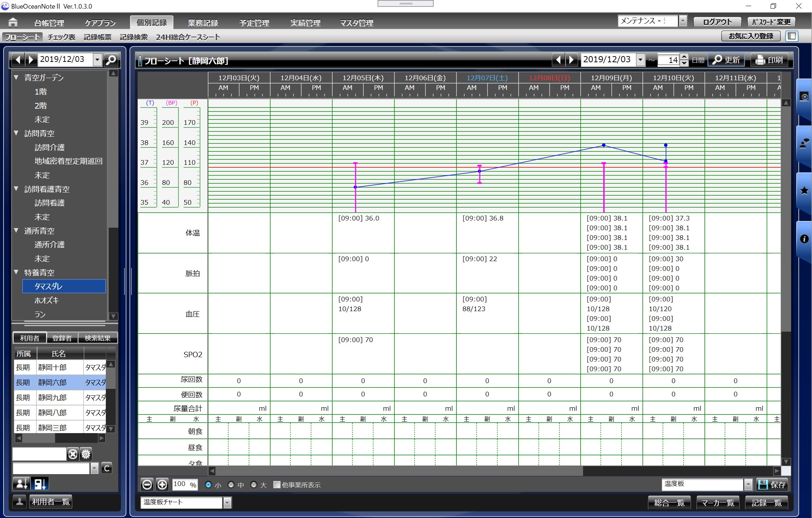
Task: Open the 業務記録 menu tab
Action: click(203, 23)
